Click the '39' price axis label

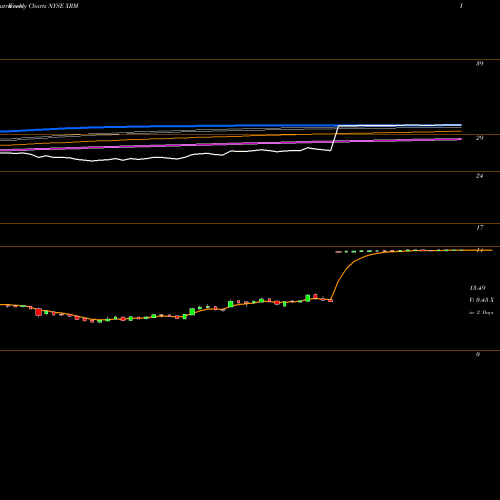(x=479, y=63)
